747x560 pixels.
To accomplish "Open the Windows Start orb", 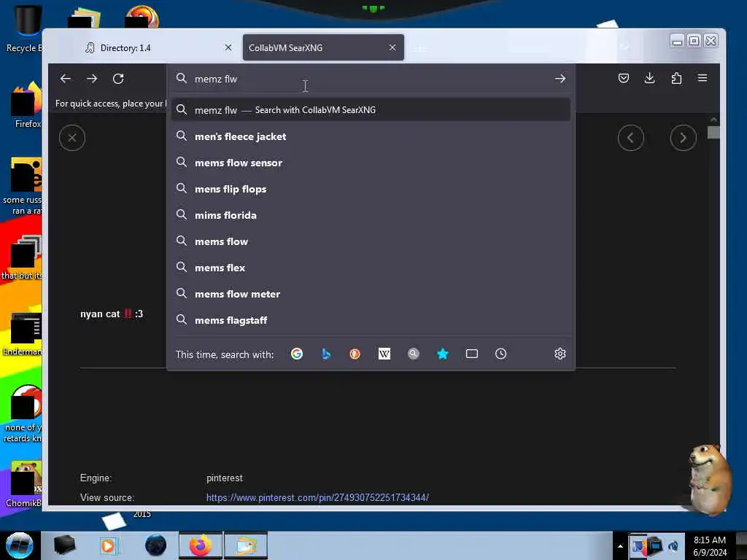I will [20, 545].
